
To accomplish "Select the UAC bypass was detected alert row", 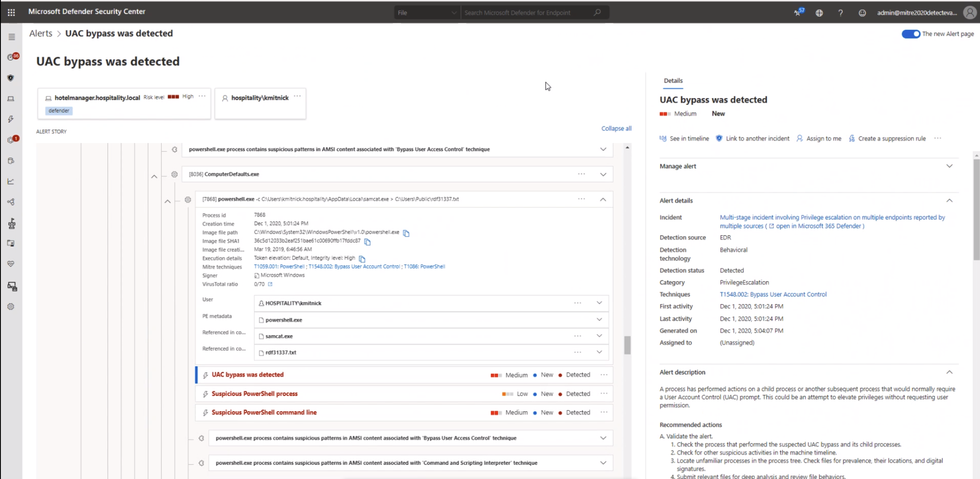I will [404, 375].
